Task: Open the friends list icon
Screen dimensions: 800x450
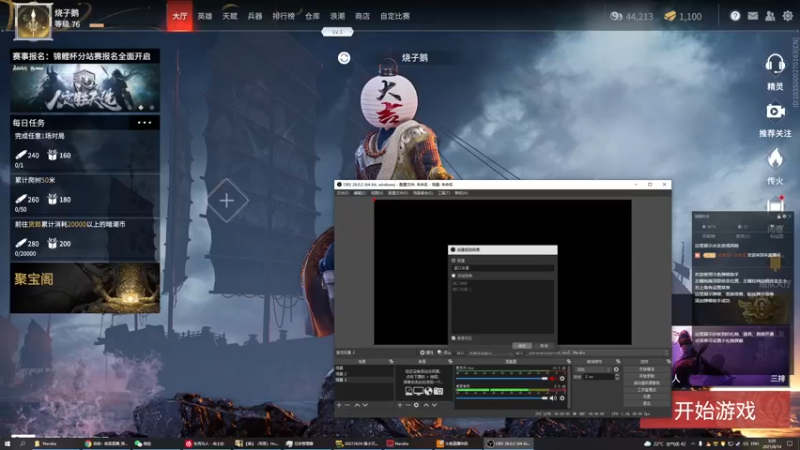Action: tap(770, 16)
